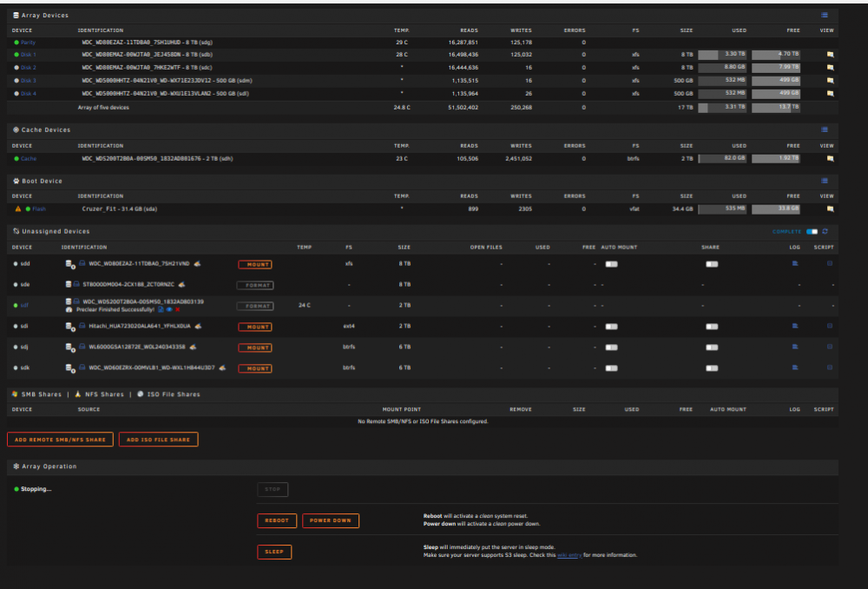
Task: Open the view folder icon for Disk 3
Action: [830, 80]
